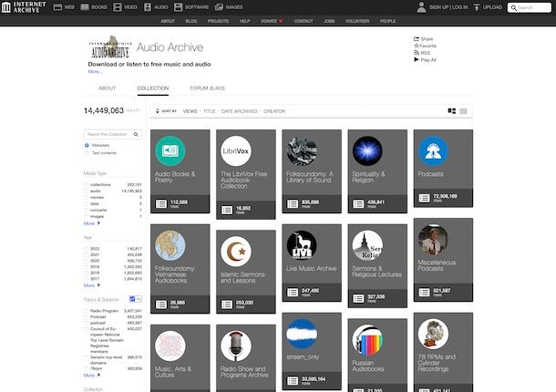Open the stream_only collection tile
Image resolution: width=556 pixels, height=392 pixels.
[312, 351]
